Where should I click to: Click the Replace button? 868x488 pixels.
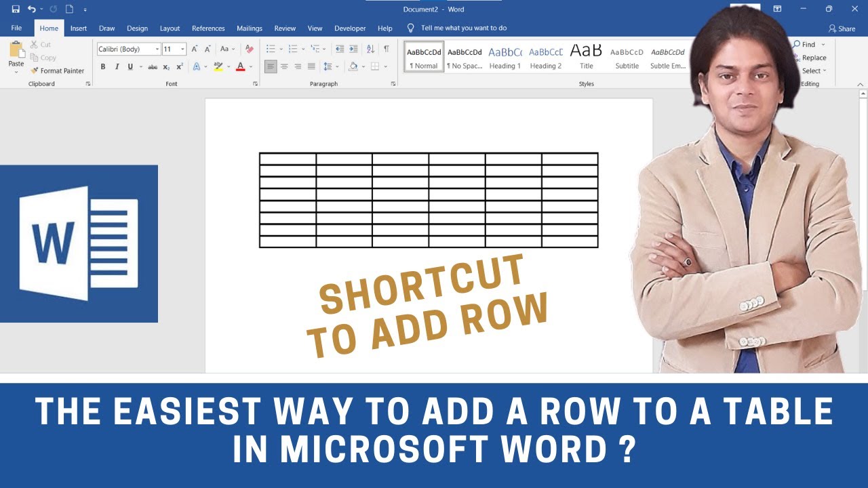pyautogui.click(x=810, y=58)
